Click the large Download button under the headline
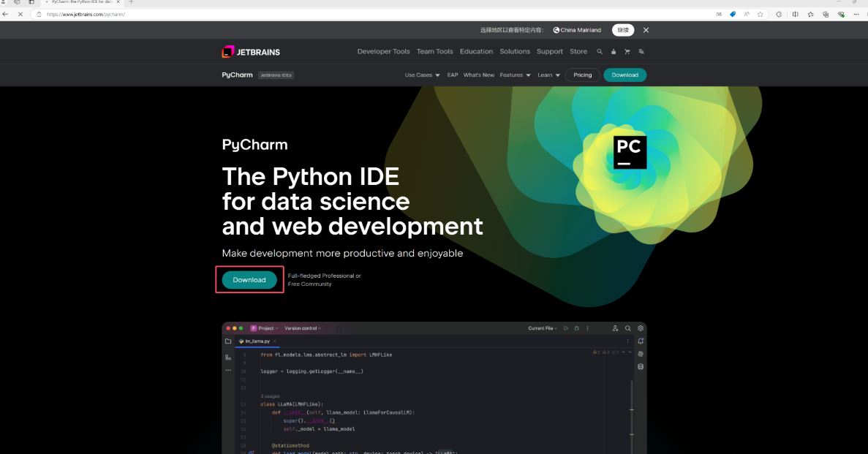 249,280
